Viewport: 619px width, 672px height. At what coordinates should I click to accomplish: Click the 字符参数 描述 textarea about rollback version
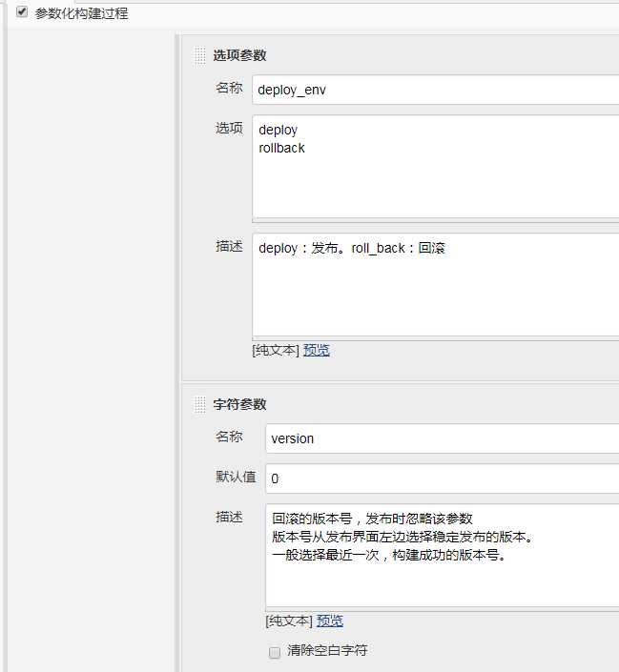443,556
